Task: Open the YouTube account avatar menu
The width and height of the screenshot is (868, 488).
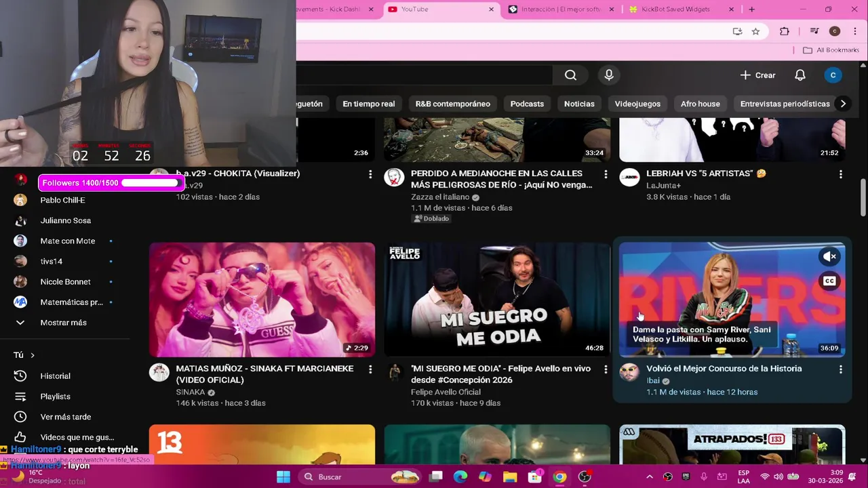Action: pos(833,75)
